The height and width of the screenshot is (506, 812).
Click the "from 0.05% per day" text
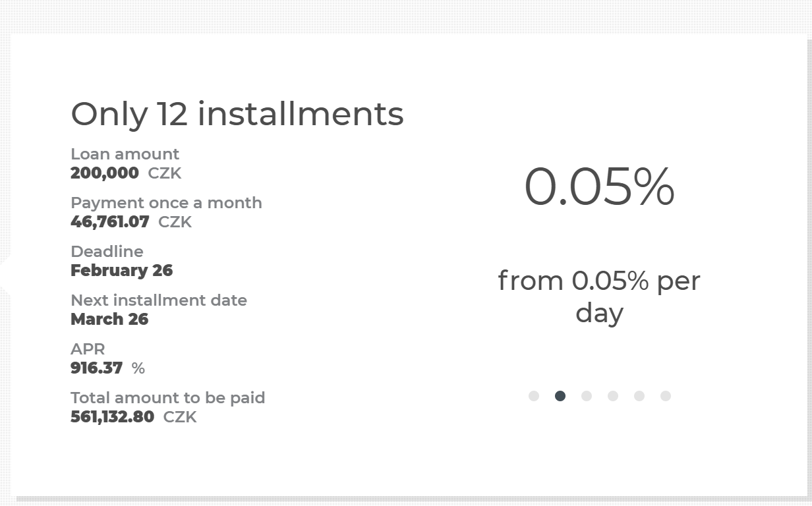[599, 296]
